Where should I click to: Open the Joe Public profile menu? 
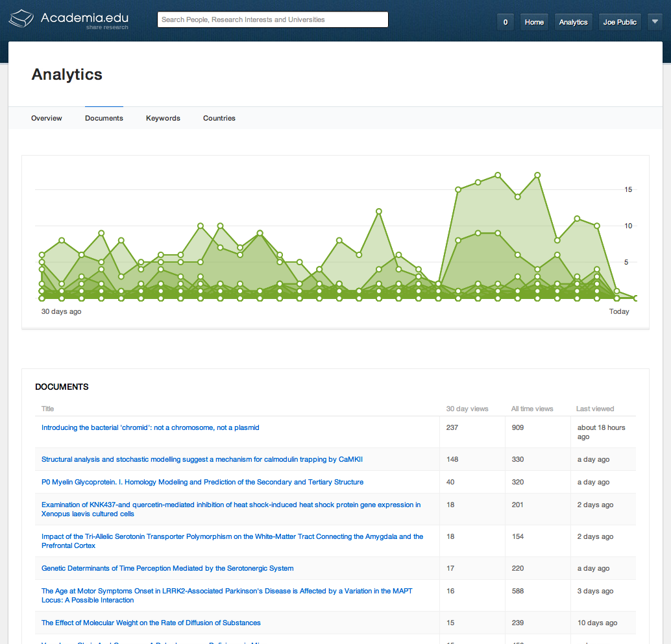[x=619, y=21]
